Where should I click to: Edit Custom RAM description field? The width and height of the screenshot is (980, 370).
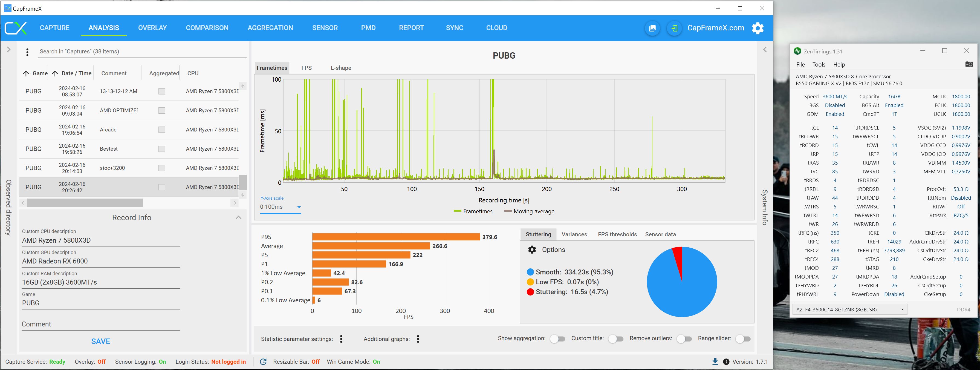(100, 282)
